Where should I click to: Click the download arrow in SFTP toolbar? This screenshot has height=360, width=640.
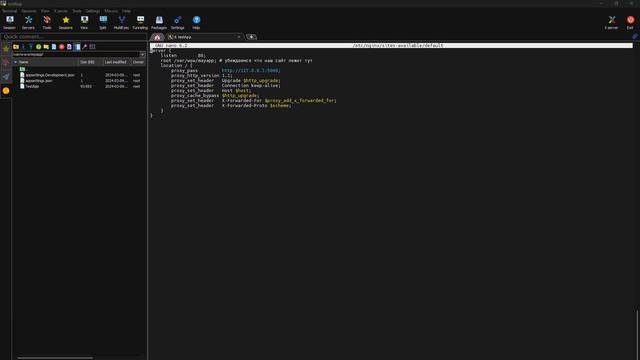23,47
